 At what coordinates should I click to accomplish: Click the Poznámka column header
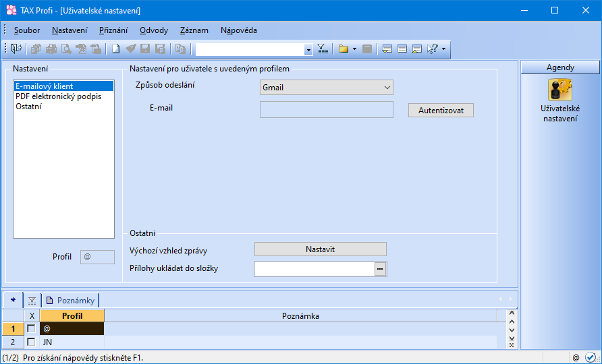point(300,316)
